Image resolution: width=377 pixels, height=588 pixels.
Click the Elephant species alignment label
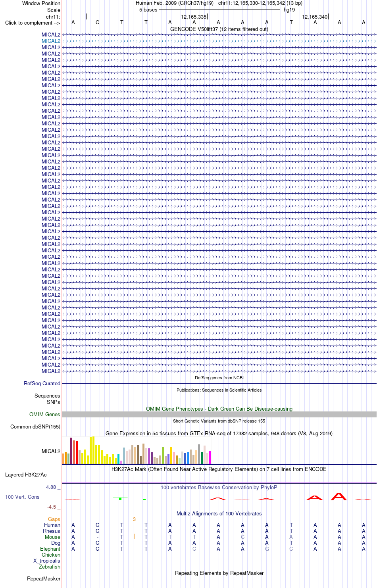click(50, 549)
